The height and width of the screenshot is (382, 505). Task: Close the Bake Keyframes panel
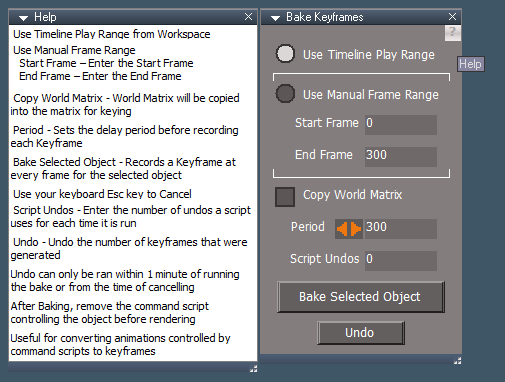pos(452,17)
